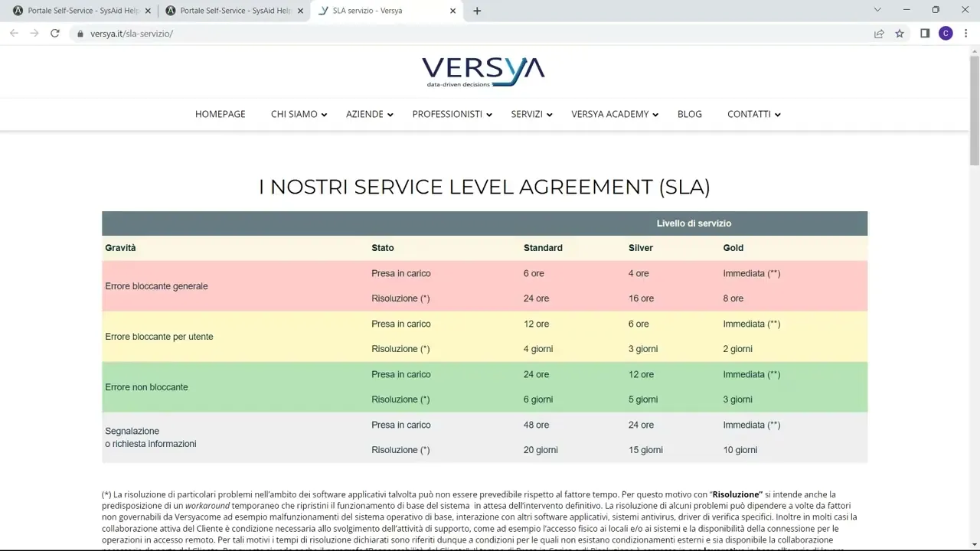Image resolution: width=980 pixels, height=551 pixels.
Task: Click the padlock site info icon
Action: click(x=80, y=34)
